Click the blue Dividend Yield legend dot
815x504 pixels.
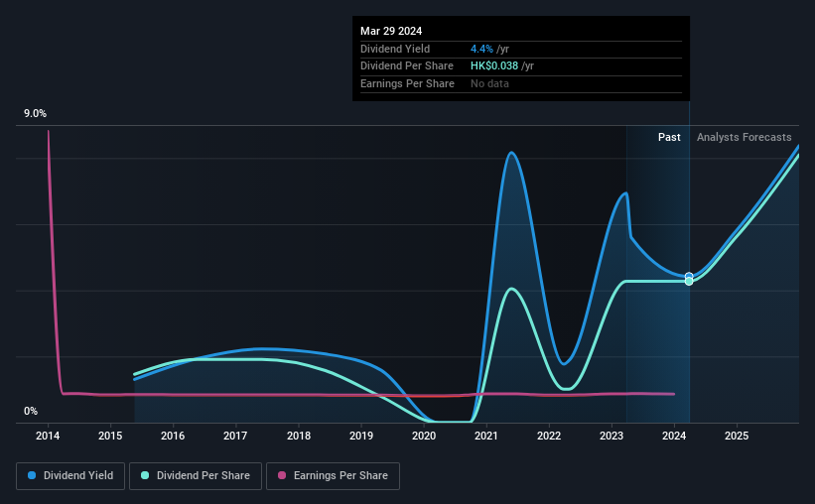[32, 475]
